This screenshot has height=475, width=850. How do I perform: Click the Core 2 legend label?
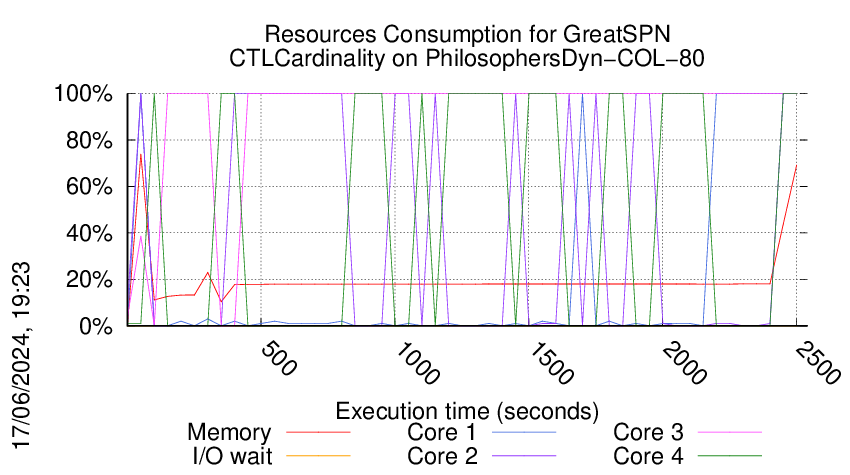tap(442, 456)
